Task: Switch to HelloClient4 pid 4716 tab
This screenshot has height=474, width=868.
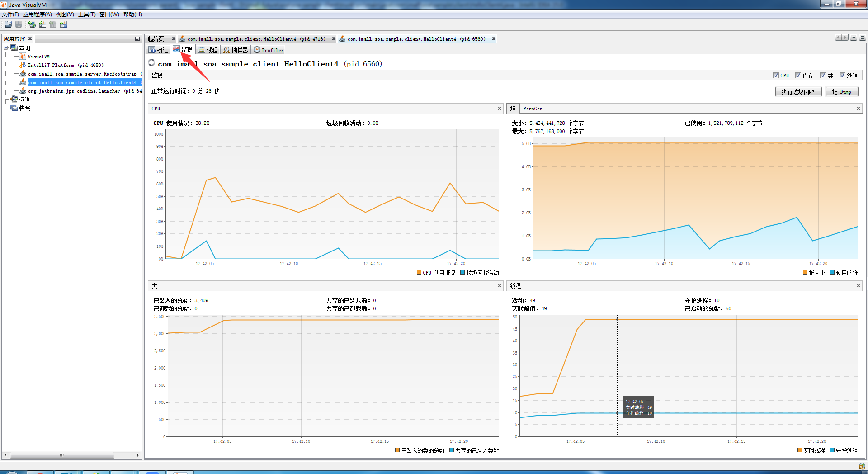Action: [256, 39]
